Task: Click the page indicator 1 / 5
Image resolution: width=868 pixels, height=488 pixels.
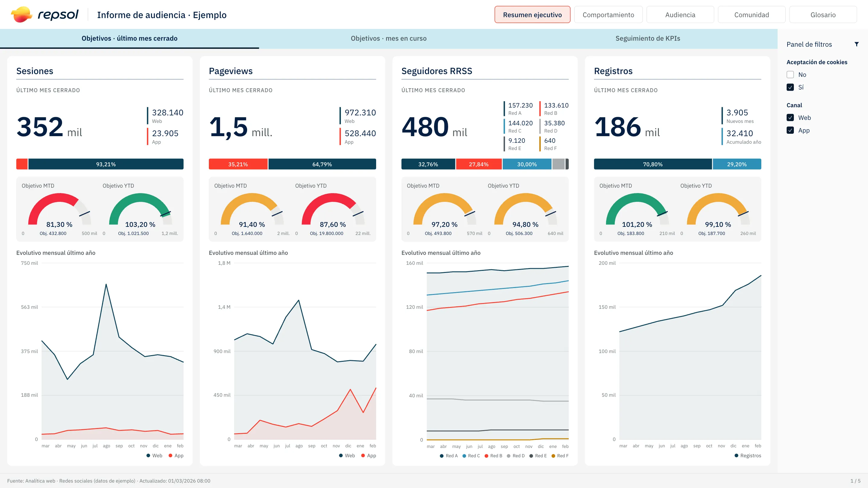Action: tap(855, 480)
